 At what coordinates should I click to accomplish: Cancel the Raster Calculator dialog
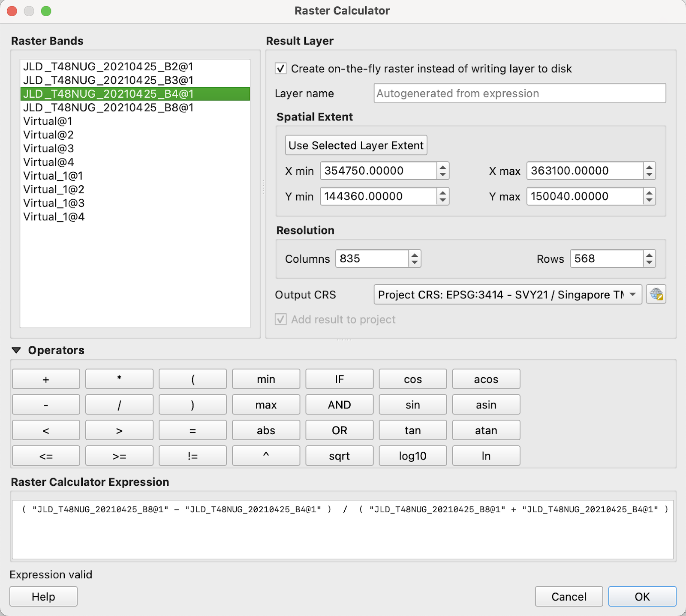click(x=569, y=596)
